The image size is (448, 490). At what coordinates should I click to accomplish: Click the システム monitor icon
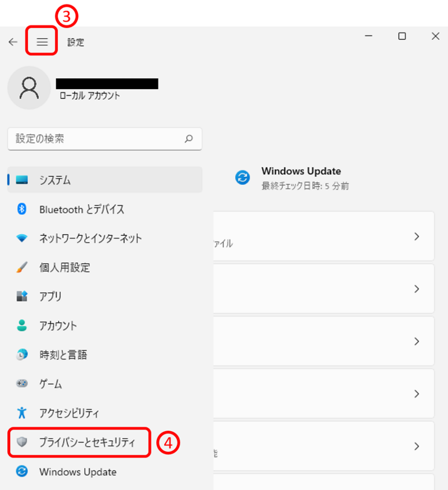pyautogui.click(x=22, y=180)
